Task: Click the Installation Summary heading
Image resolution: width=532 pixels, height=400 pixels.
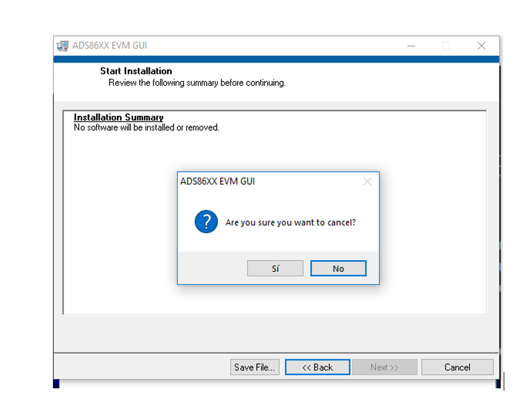Action: pos(118,117)
